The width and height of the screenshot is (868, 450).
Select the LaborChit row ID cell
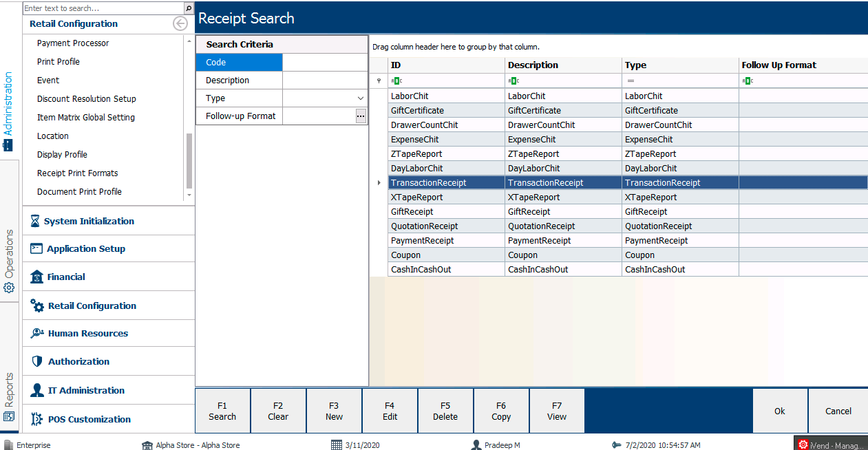click(446, 96)
